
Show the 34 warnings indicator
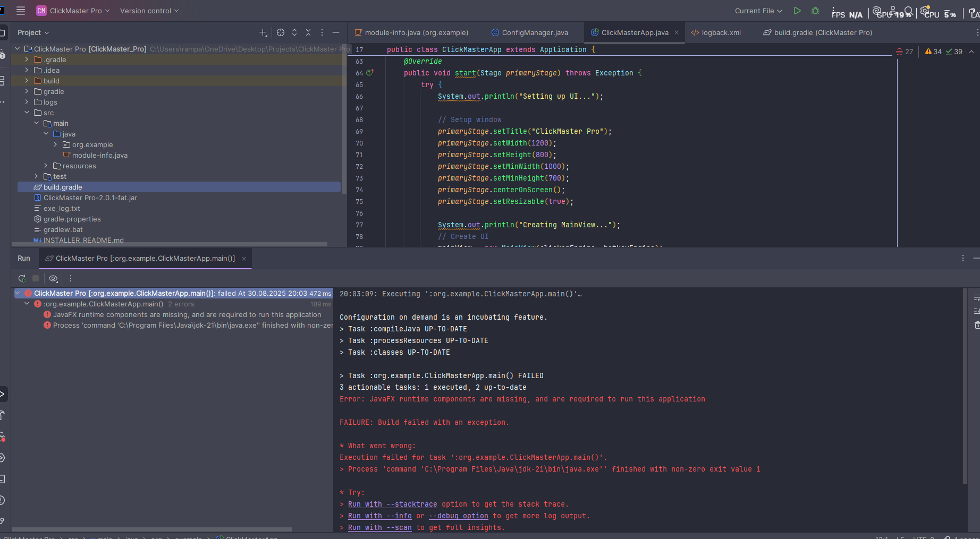(933, 52)
